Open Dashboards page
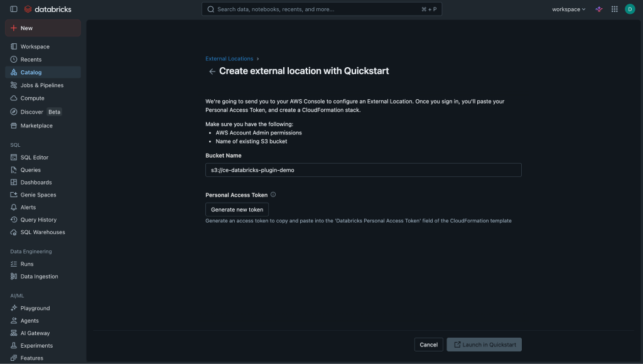This screenshot has height=364, width=643. pos(43,182)
